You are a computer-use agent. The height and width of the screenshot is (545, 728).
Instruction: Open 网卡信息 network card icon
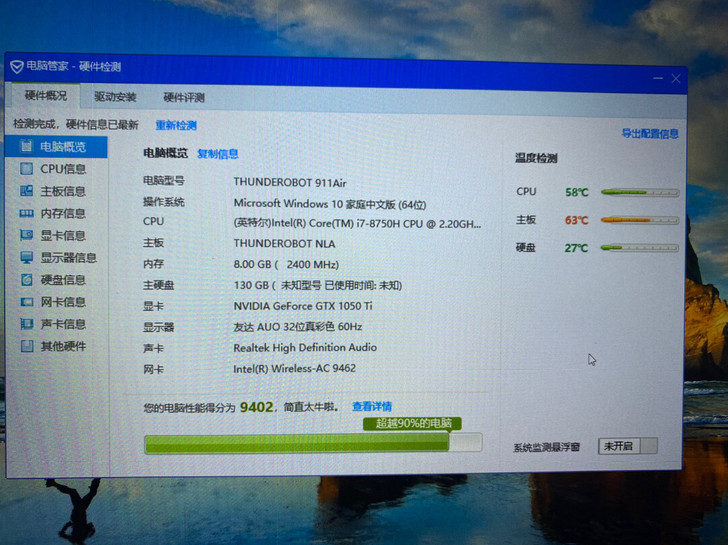tap(26, 302)
